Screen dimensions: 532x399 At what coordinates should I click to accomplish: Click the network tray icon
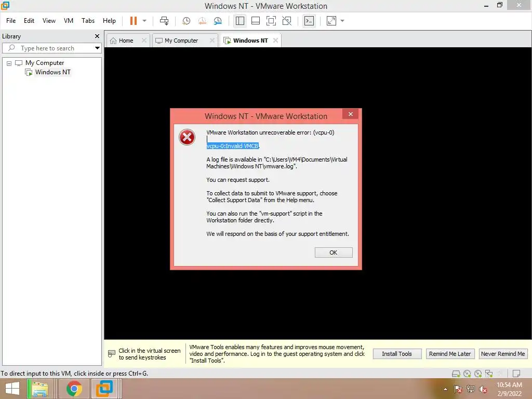[x=471, y=389]
